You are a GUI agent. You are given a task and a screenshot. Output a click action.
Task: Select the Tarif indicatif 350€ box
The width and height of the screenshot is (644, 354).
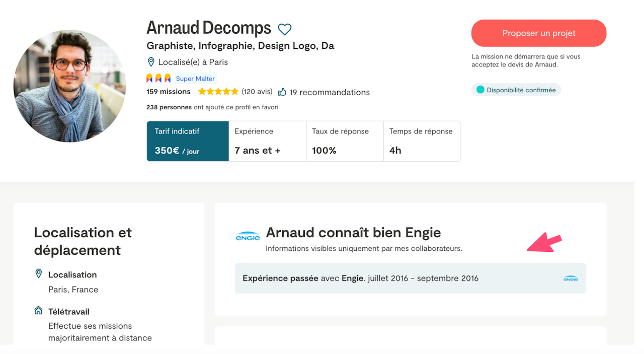click(x=188, y=141)
